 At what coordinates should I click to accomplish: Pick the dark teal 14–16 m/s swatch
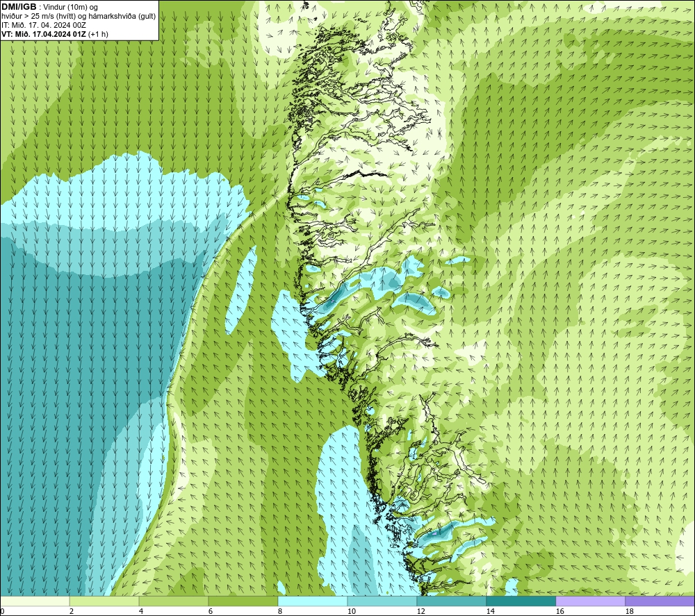tap(521, 601)
